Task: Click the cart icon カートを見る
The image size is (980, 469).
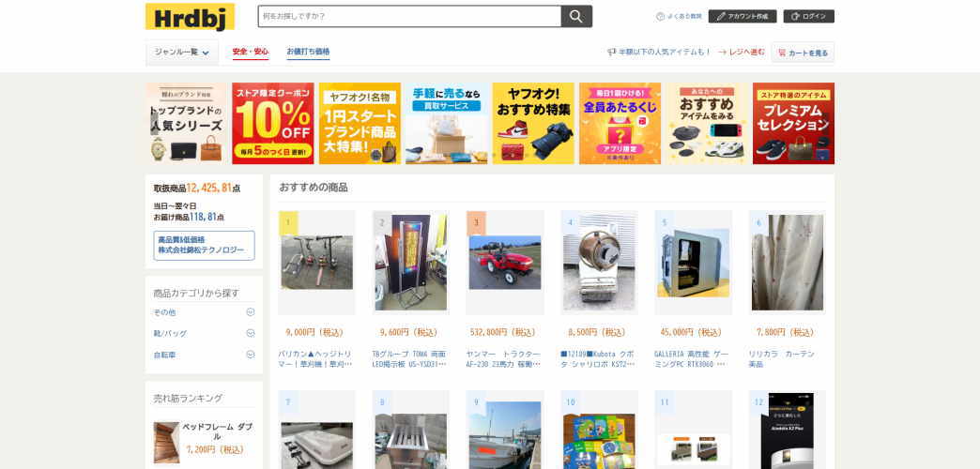Action: (x=782, y=53)
